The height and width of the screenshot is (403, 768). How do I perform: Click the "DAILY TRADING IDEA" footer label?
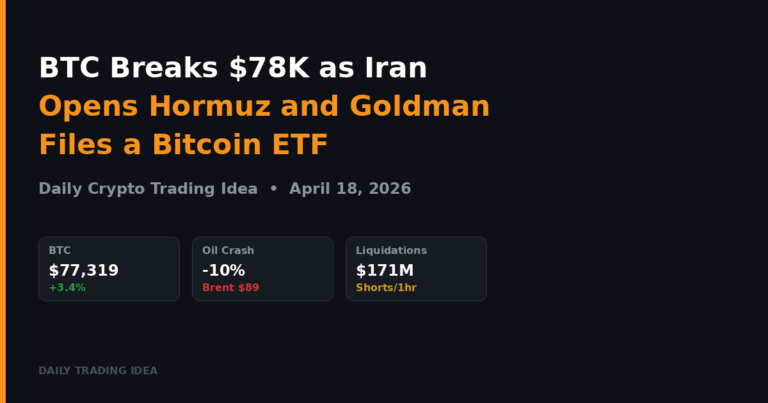pyautogui.click(x=98, y=371)
